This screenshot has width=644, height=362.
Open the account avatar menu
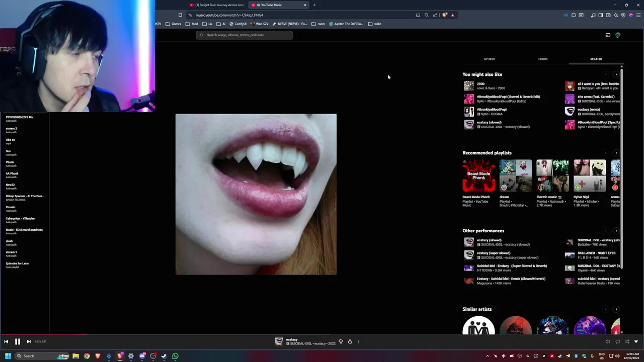click(618, 35)
